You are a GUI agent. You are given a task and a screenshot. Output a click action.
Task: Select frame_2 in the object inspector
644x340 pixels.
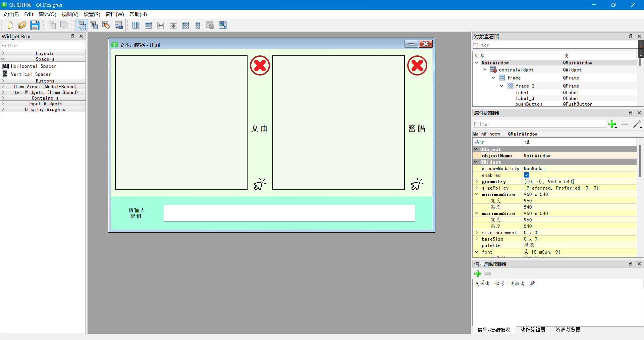pos(526,86)
